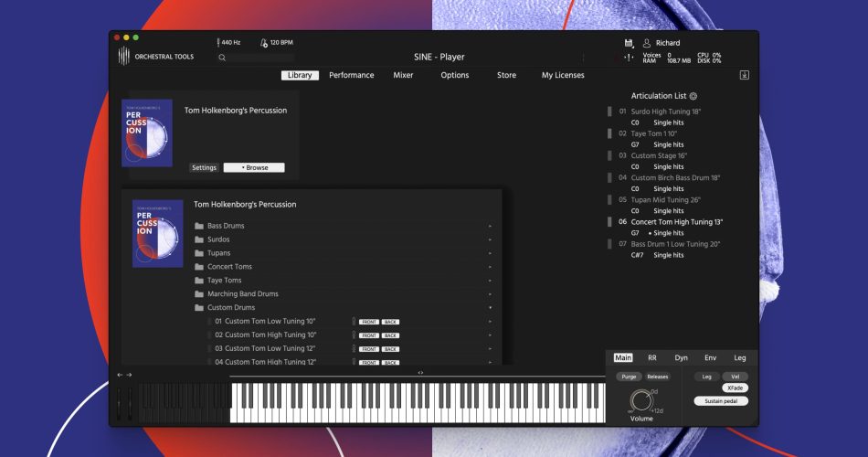The image size is (868, 457).
Task: Switch to the Performance tab
Action: [352, 75]
